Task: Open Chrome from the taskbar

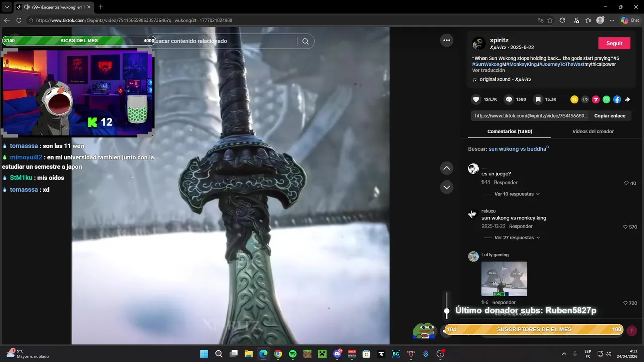Action: (x=278, y=354)
